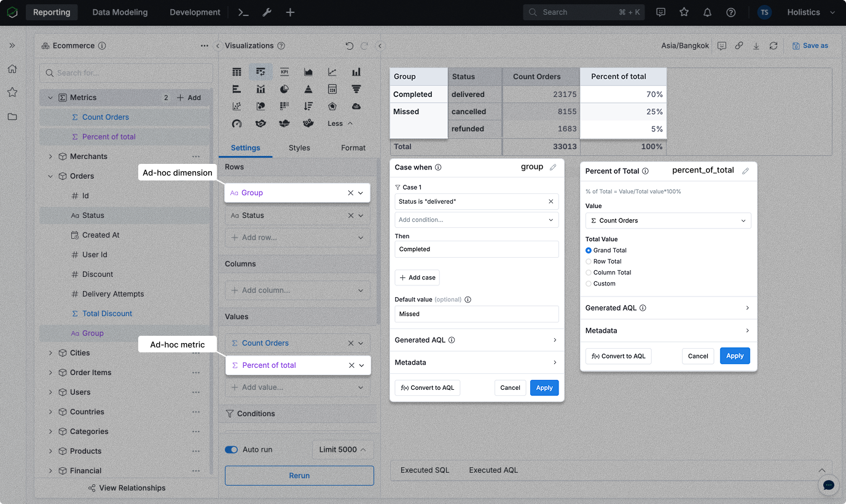846x504 pixels.
Task: Edit the percent_of_total name with pencil
Action: tap(745, 171)
